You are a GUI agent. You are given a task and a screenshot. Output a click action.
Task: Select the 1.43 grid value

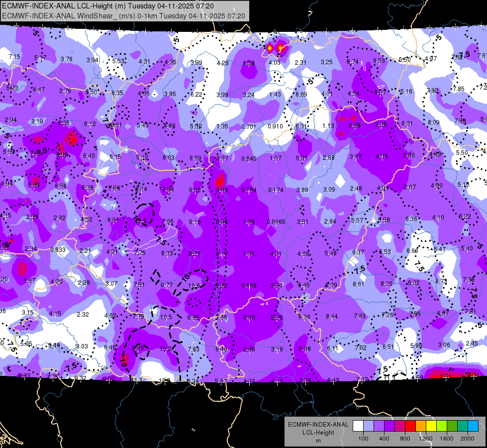tap(275, 95)
